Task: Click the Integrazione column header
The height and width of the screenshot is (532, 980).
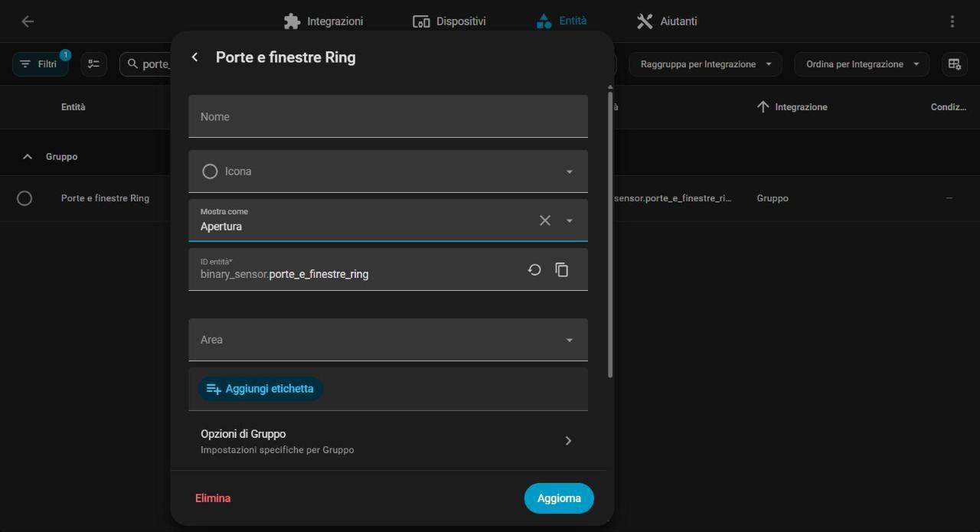Action: (801, 107)
